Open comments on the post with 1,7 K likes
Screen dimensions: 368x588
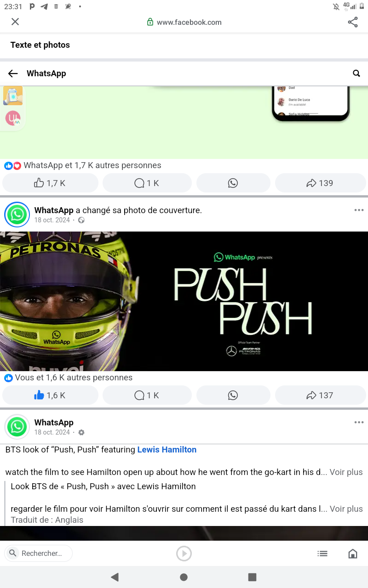coord(147,183)
